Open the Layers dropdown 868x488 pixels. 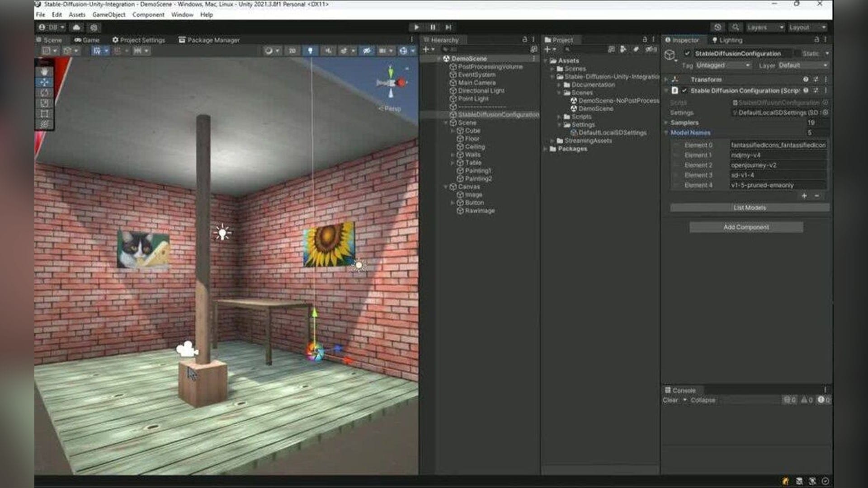[765, 28]
